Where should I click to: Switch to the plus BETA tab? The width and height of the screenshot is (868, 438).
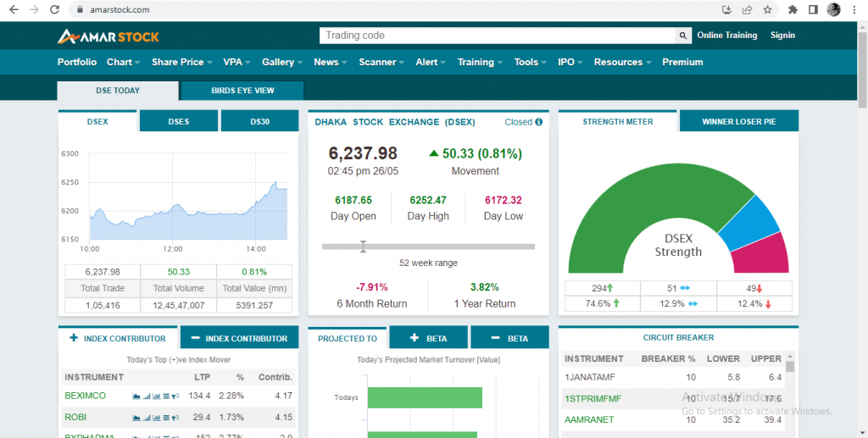click(x=428, y=339)
